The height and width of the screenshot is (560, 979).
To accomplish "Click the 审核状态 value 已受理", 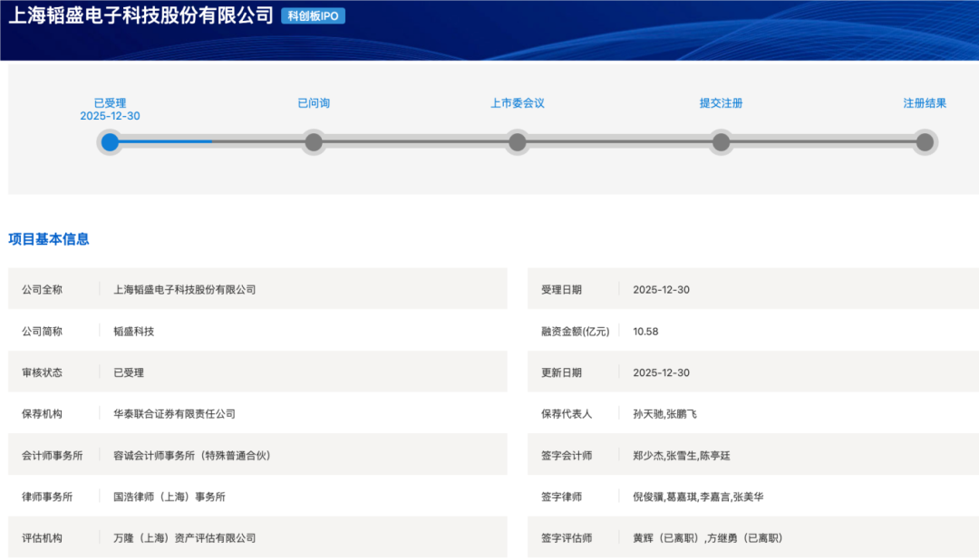I will (x=129, y=372).
